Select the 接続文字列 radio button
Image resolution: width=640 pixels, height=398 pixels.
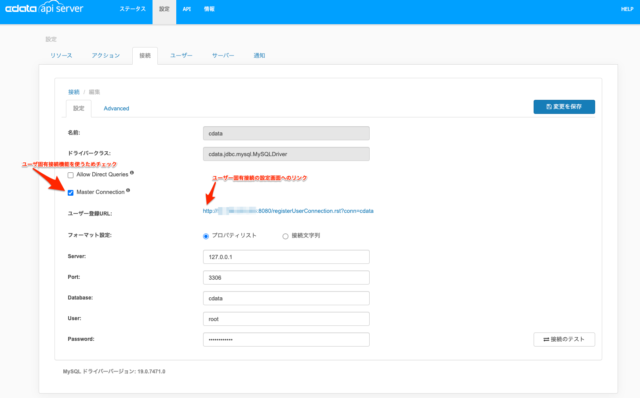(x=285, y=236)
